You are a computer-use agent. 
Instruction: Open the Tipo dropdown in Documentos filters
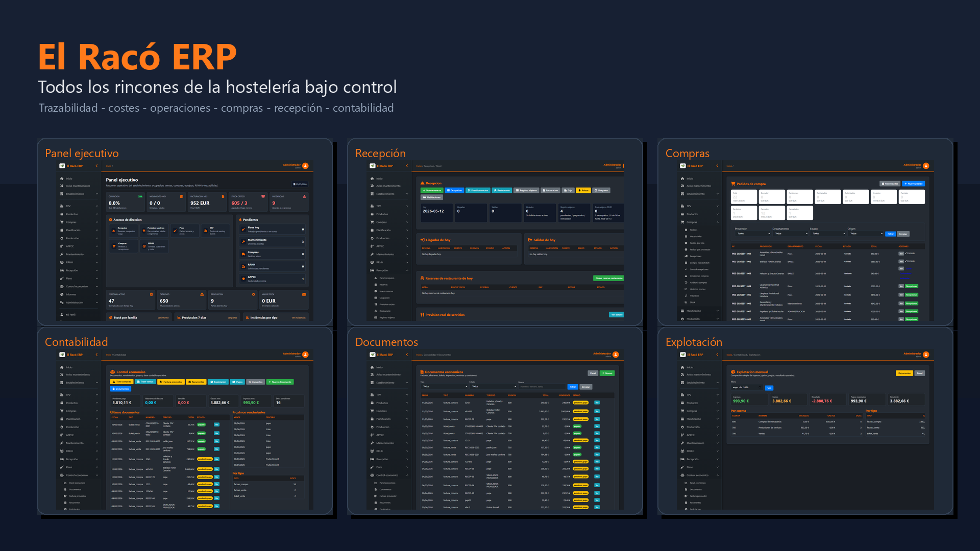coord(444,387)
